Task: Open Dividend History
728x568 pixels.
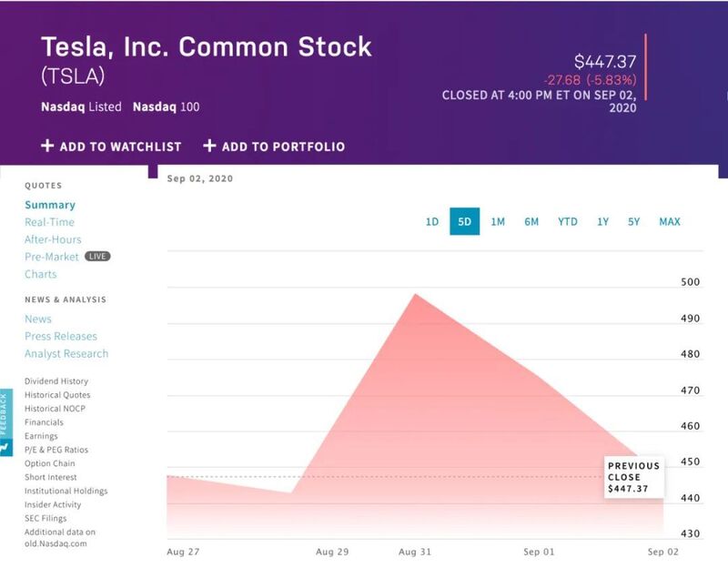Action: pos(56,380)
